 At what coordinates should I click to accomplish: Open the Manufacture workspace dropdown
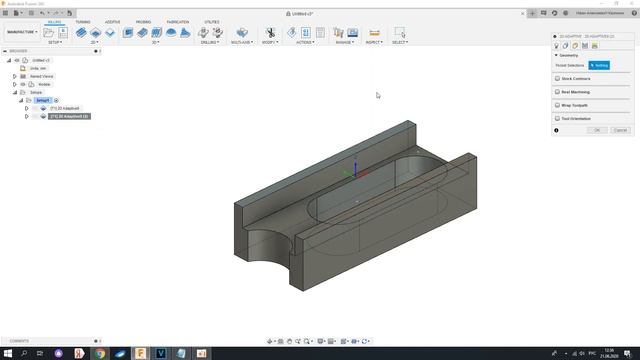[22, 32]
